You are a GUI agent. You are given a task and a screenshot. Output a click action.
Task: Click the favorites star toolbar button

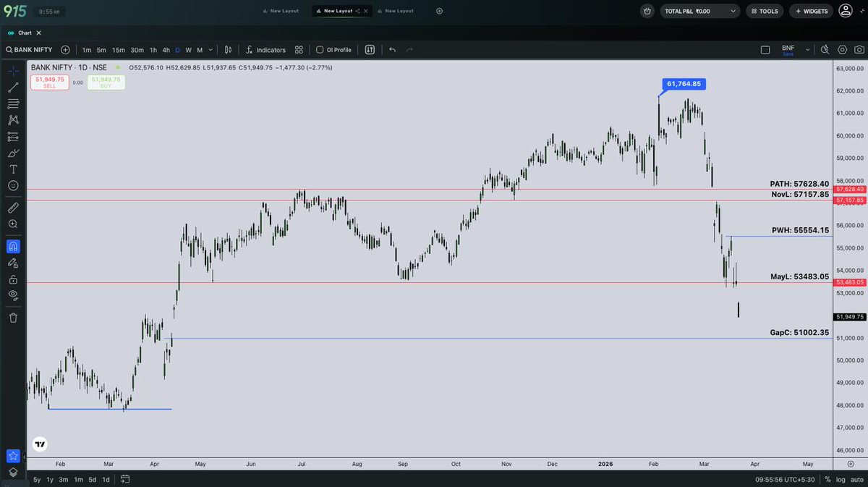13,456
